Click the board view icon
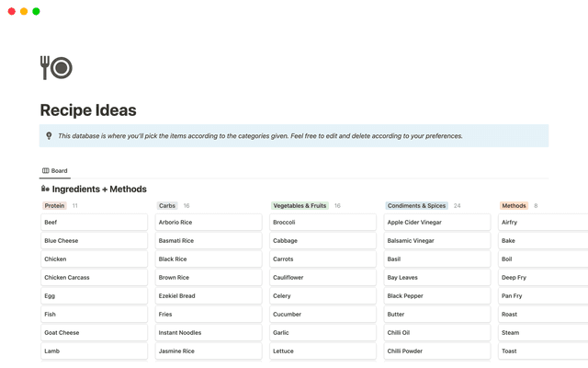Image resolution: width=588 pixels, height=368 pixels. [46, 171]
